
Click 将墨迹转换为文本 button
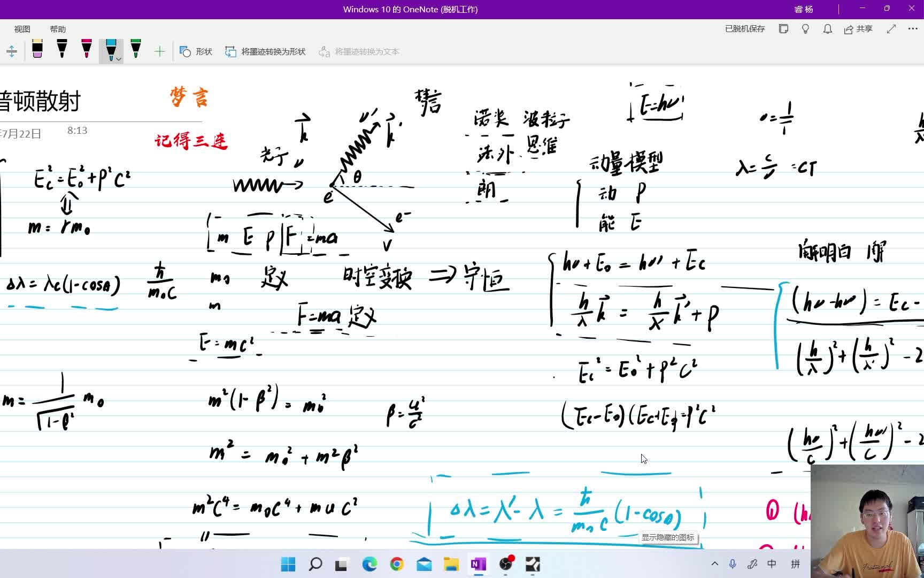[x=359, y=51]
